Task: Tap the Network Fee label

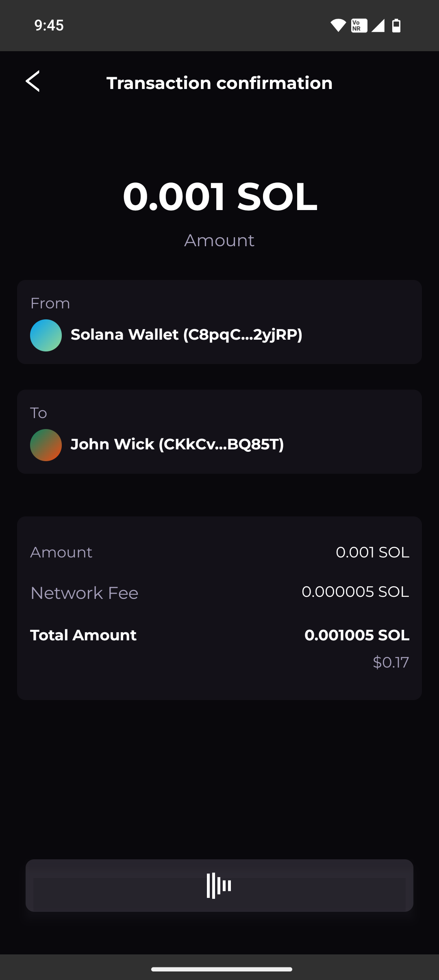Action: (85, 593)
